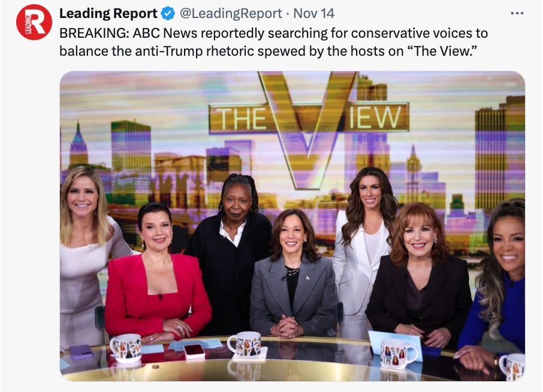Open the @LeadingReport handle link

[231, 14]
